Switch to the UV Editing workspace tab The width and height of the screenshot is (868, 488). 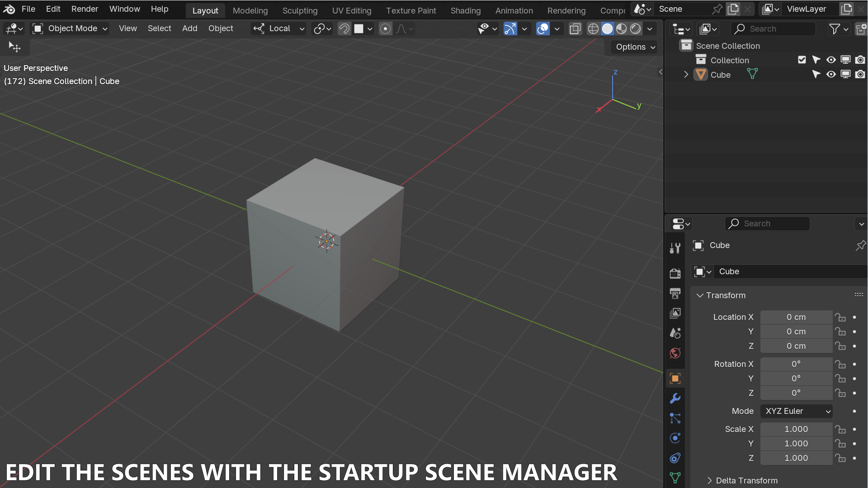pyautogui.click(x=352, y=10)
